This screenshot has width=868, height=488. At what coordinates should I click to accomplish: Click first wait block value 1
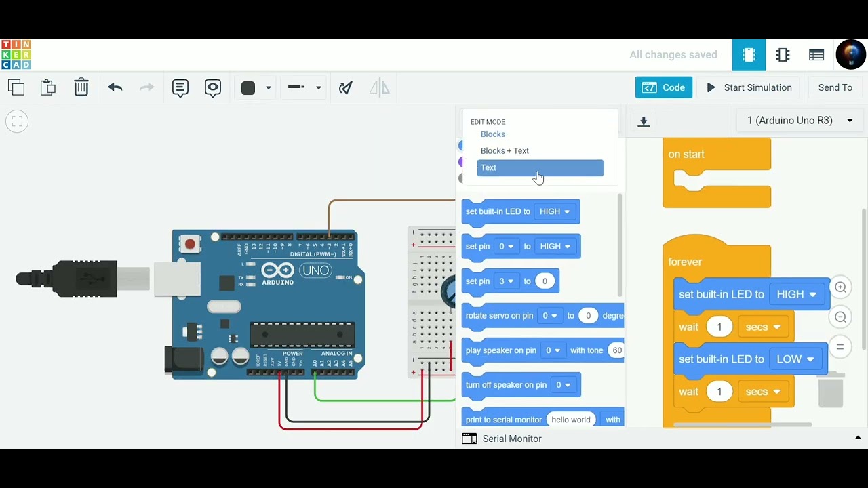[719, 327]
